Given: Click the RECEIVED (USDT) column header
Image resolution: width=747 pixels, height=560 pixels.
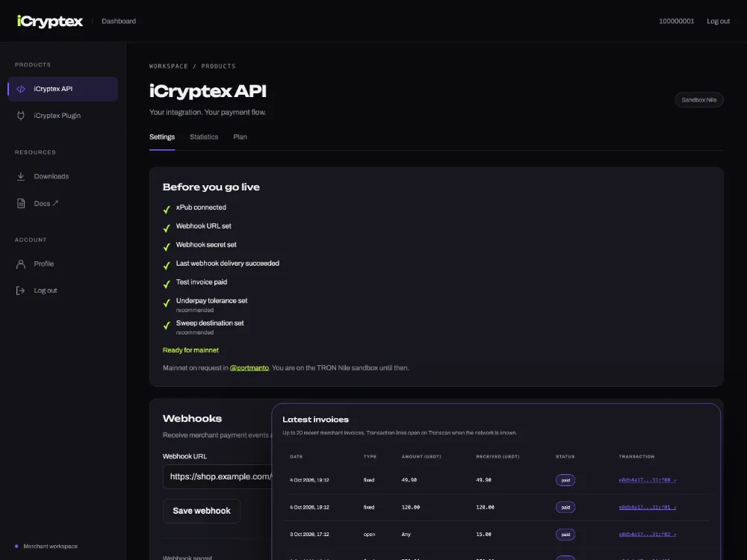Looking at the screenshot, I should pos(498,457).
